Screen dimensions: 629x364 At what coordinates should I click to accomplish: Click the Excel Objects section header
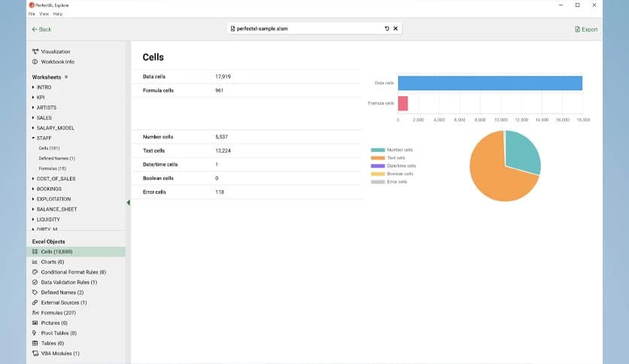48,241
